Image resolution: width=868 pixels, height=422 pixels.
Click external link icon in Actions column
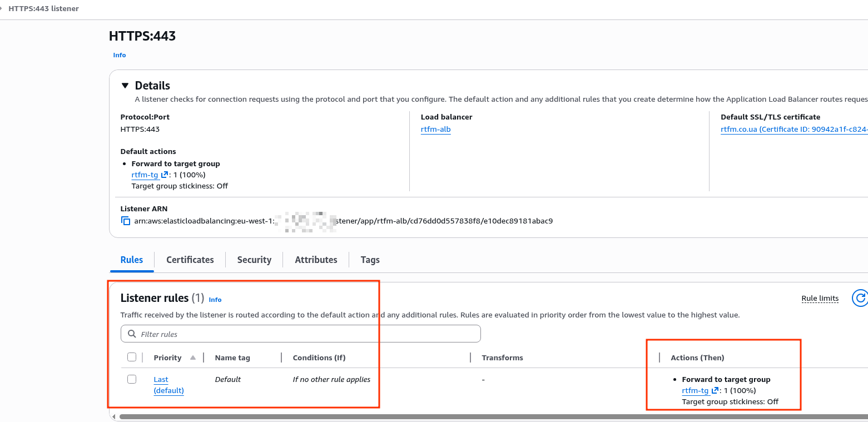point(715,391)
